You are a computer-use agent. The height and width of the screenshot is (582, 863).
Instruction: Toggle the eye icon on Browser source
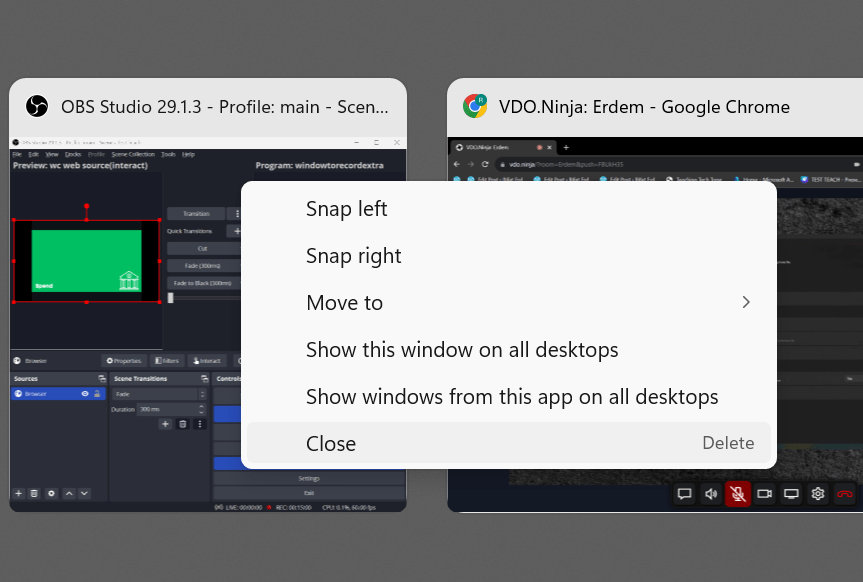point(85,394)
